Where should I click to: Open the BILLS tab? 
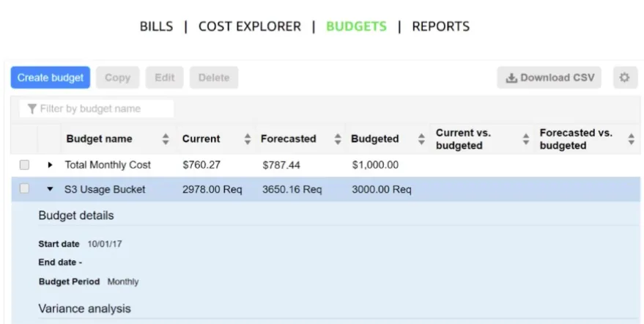(x=157, y=26)
